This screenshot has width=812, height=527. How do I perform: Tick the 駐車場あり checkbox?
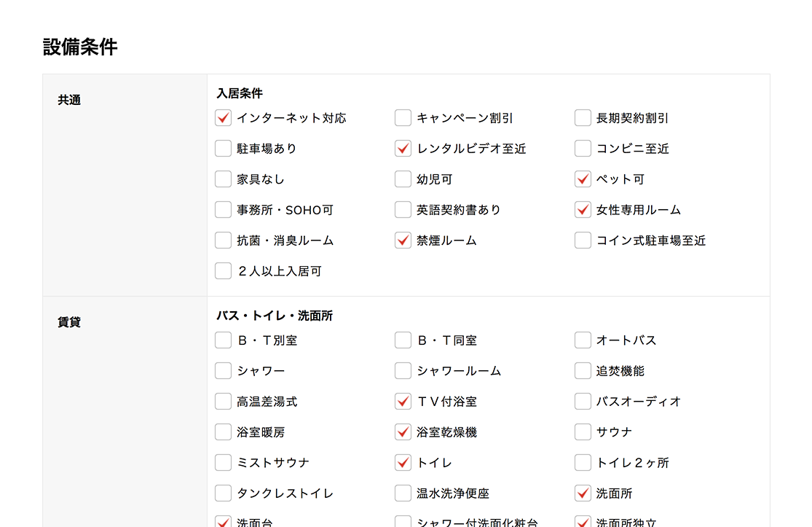pos(224,149)
